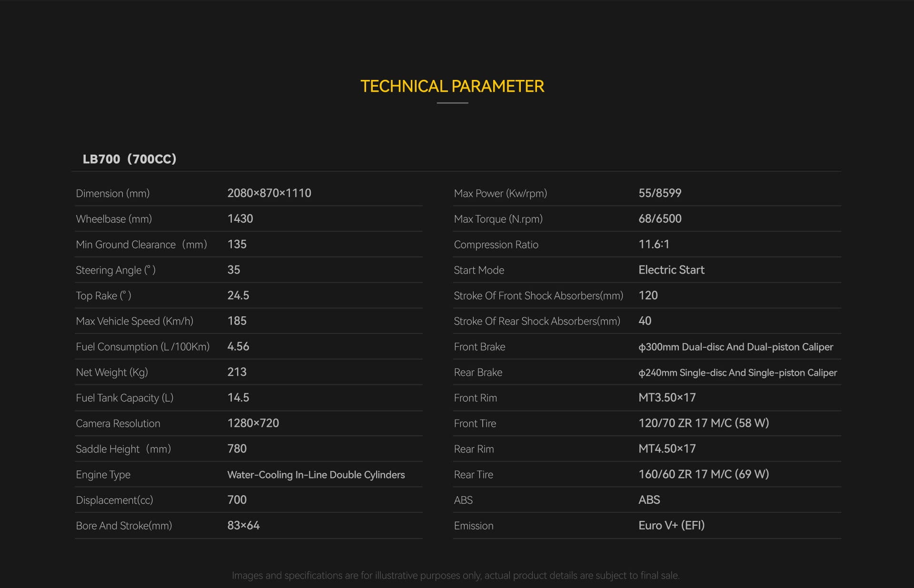
Task: Click the Rear Tire size value
Action: (703, 474)
